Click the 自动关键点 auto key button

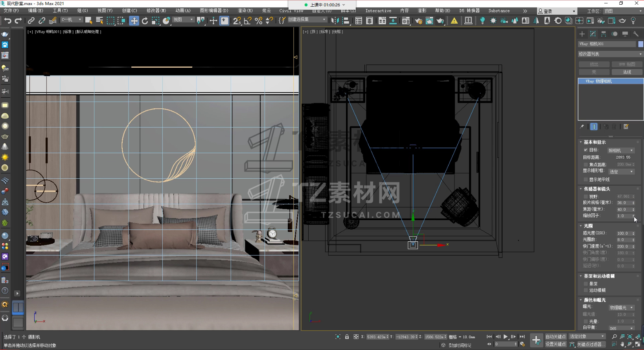point(555,337)
